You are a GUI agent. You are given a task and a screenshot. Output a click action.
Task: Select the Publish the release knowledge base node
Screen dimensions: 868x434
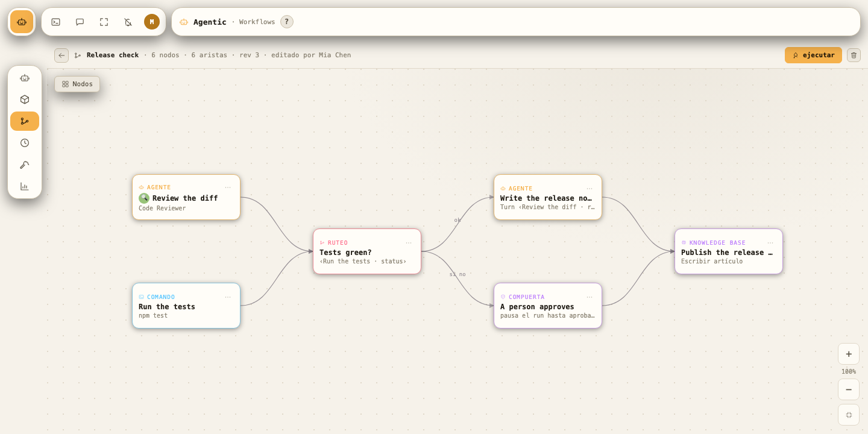click(729, 251)
